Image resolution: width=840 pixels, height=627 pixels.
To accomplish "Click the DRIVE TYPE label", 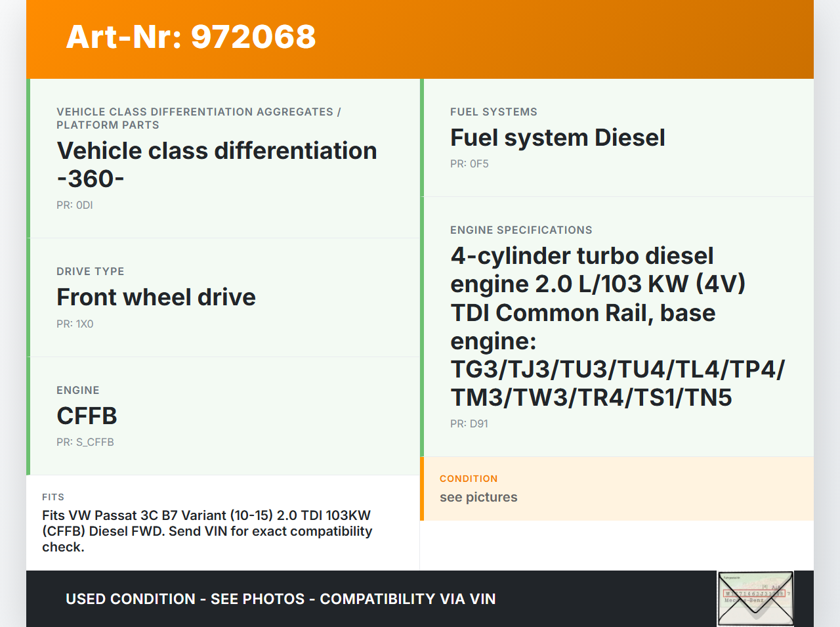I will 91,271.
